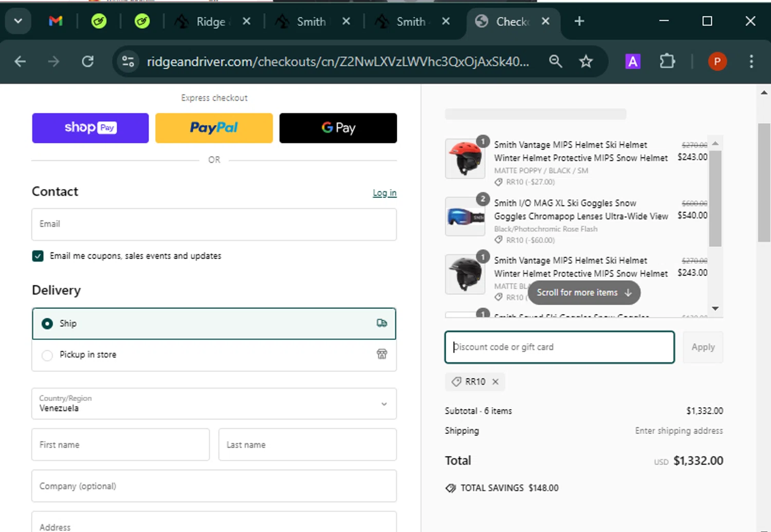
Task: Click the page scrollbar up arrow
Action: click(x=764, y=93)
